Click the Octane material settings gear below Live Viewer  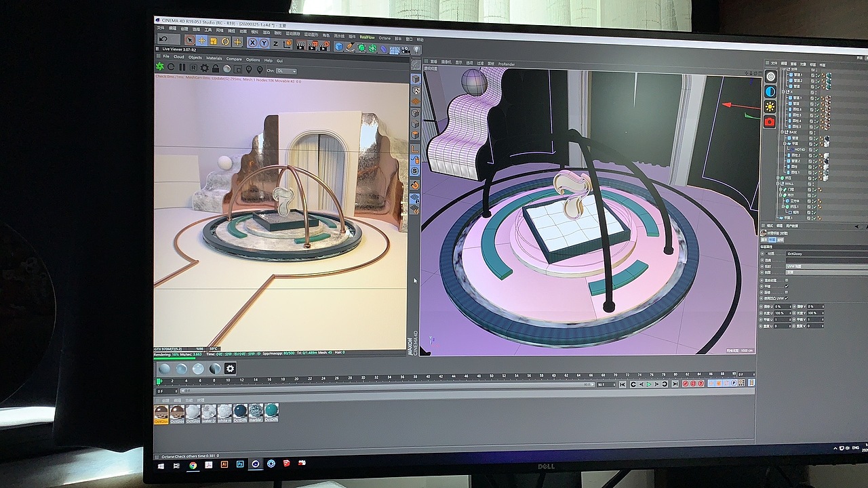click(231, 369)
